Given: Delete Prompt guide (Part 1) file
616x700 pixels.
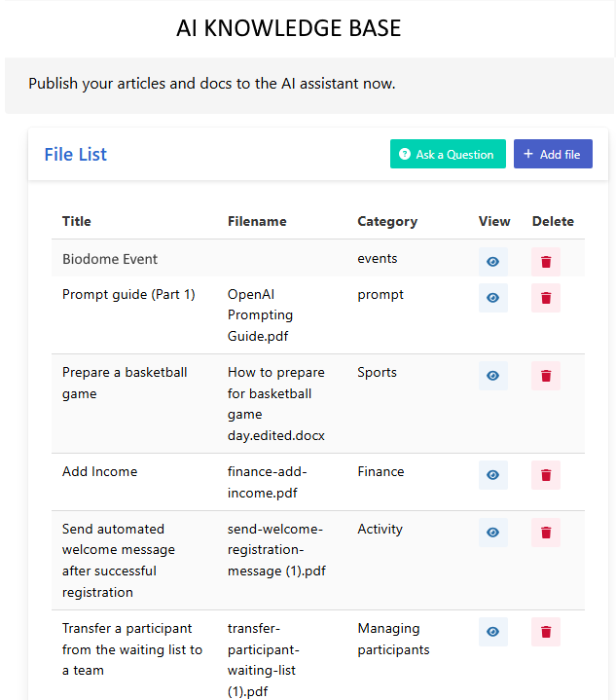Looking at the screenshot, I should click(546, 298).
